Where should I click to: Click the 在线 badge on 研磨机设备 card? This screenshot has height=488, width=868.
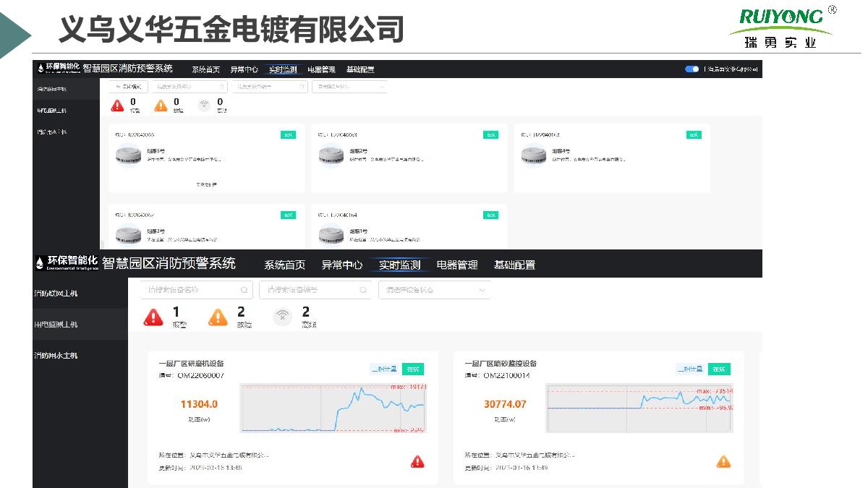pos(413,369)
